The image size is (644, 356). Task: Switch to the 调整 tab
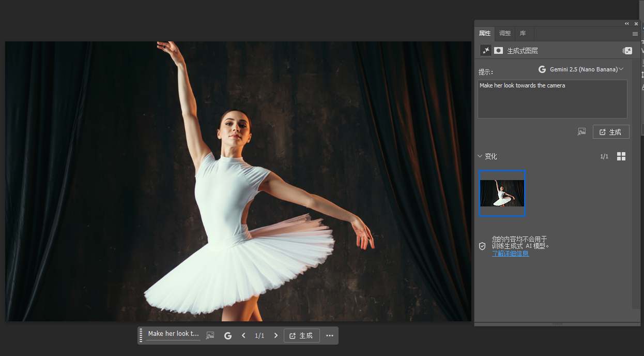tap(505, 34)
